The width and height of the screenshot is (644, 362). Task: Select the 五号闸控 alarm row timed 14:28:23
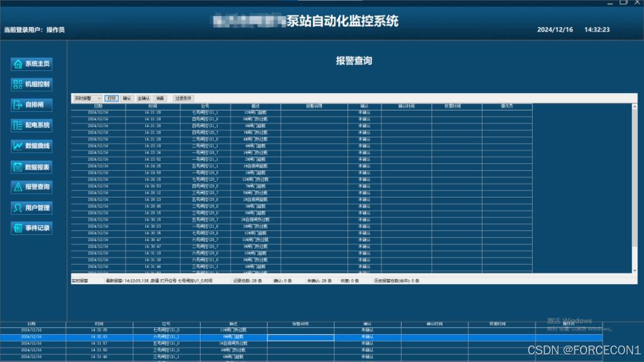(x=302, y=199)
